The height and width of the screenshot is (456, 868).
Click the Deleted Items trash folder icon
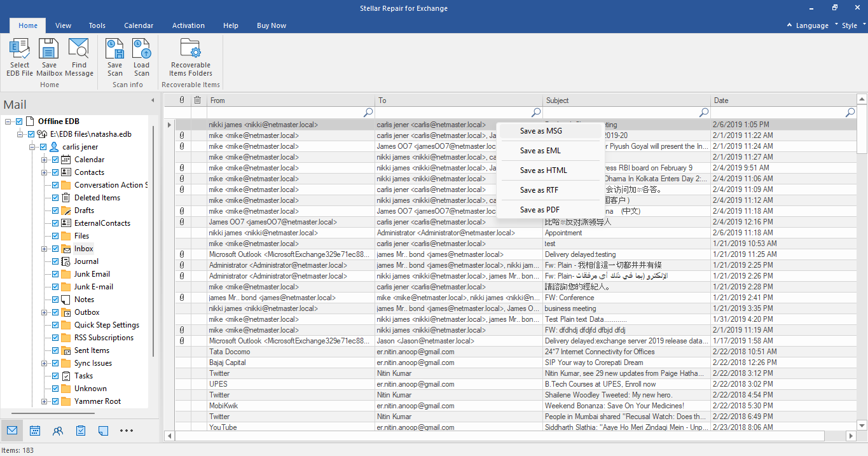pyautogui.click(x=66, y=198)
